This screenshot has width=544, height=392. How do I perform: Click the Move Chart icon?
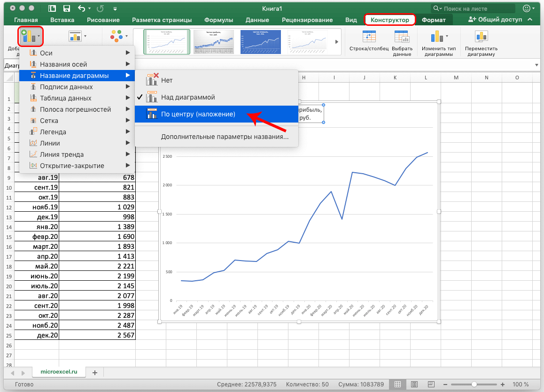[x=481, y=37]
